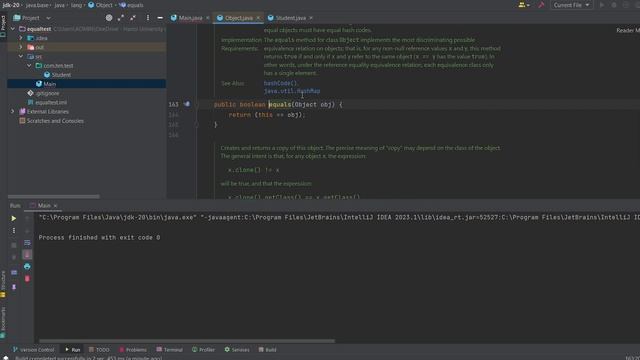640x360 pixels.
Task: Pin the Run tab
Action: (x=13, y=287)
